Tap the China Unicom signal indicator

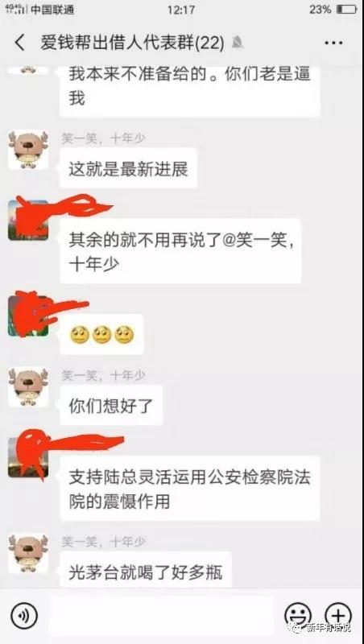(x=40, y=9)
